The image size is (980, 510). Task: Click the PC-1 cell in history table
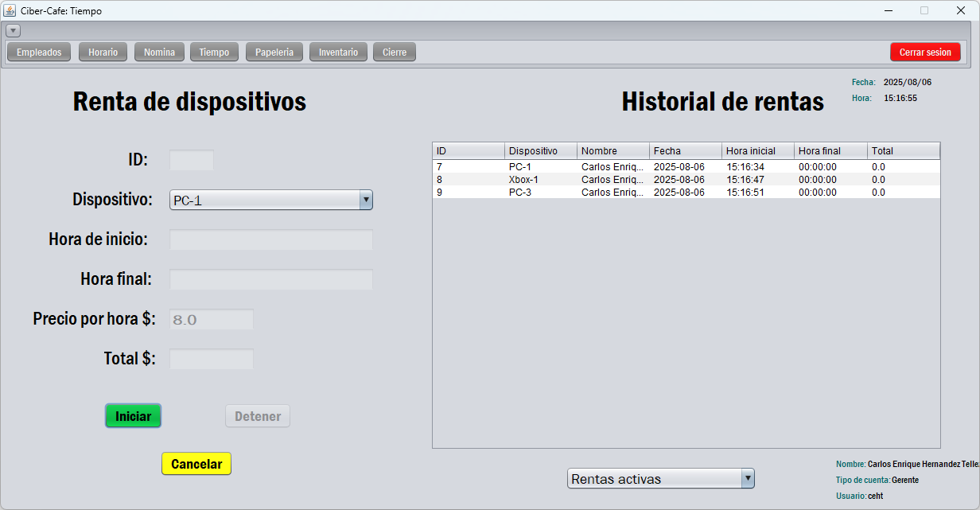[x=541, y=167]
